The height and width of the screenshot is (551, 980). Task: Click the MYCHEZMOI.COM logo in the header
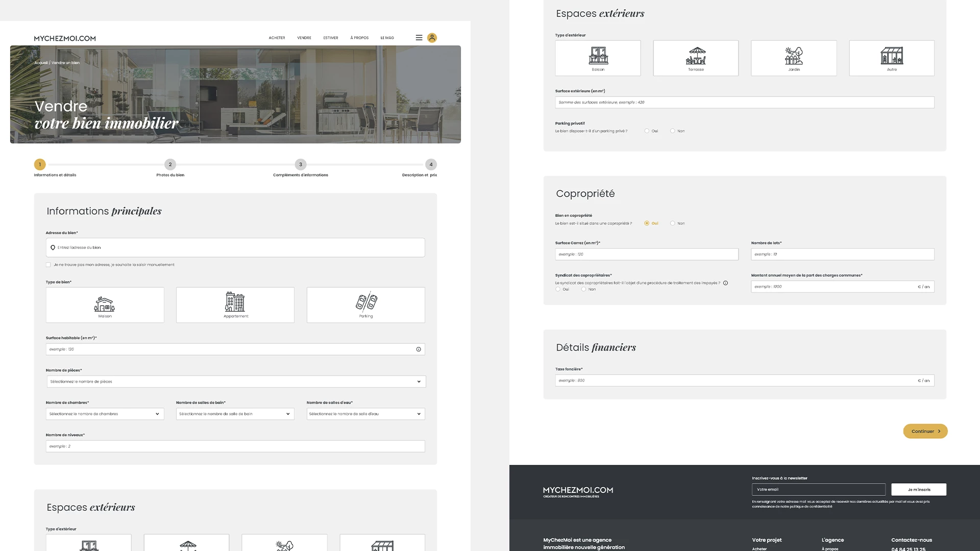pos(65,38)
